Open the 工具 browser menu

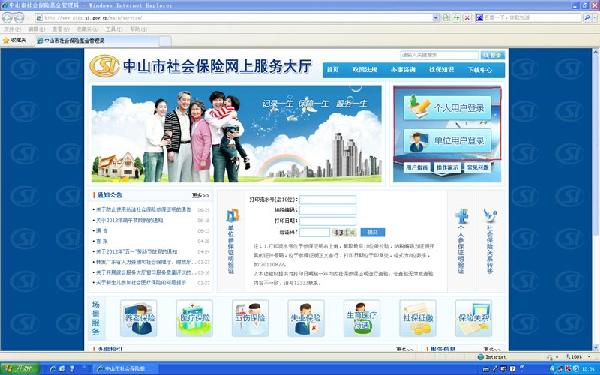pos(113,29)
